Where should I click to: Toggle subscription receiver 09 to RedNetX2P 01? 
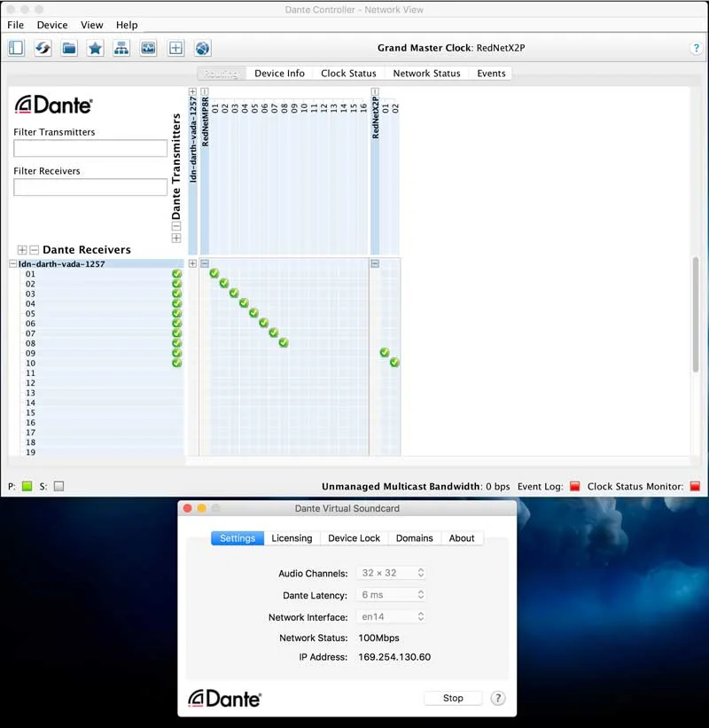click(385, 352)
